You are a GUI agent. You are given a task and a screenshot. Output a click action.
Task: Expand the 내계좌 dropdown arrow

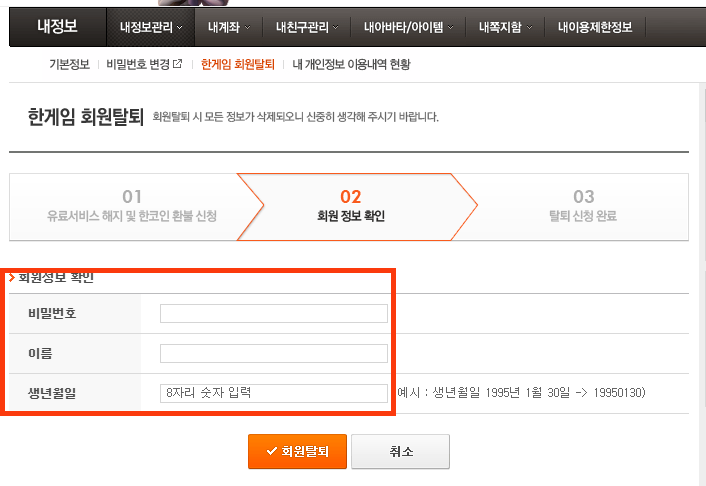(247, 27)
